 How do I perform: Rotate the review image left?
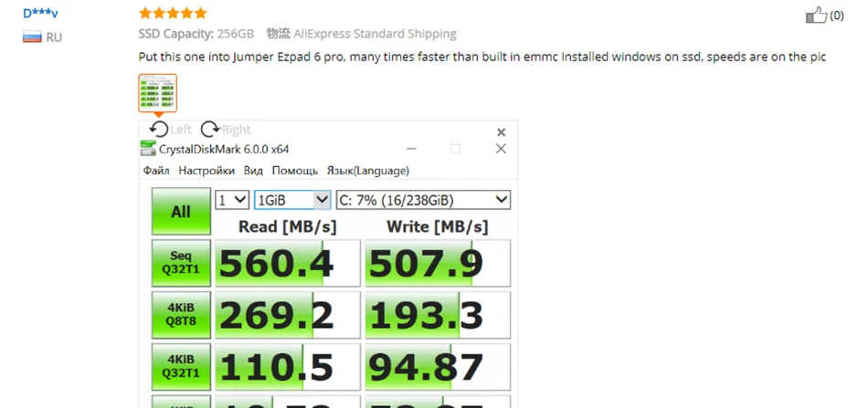pyautogui.click(x=171, y=130)
